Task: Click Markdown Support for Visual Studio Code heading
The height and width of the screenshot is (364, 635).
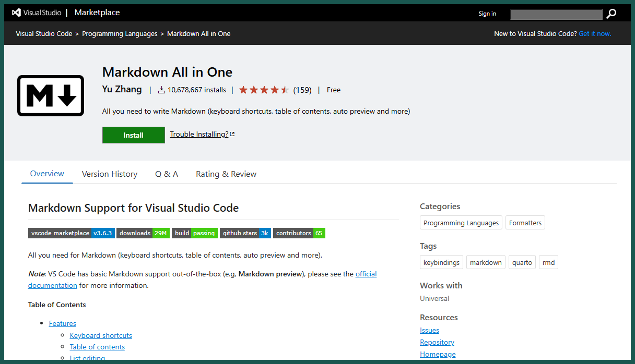Action: click(x=133, y=208)
